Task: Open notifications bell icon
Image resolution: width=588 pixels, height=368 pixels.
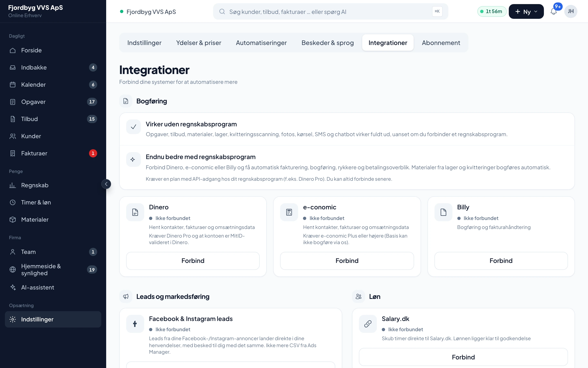Action: pos(553,11)
